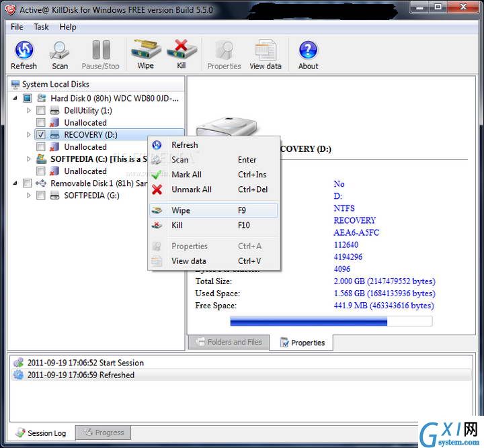Viewport: 484px width, 448px height.
Task: Click the context menu Kill icon
Action: click(157, 225)
